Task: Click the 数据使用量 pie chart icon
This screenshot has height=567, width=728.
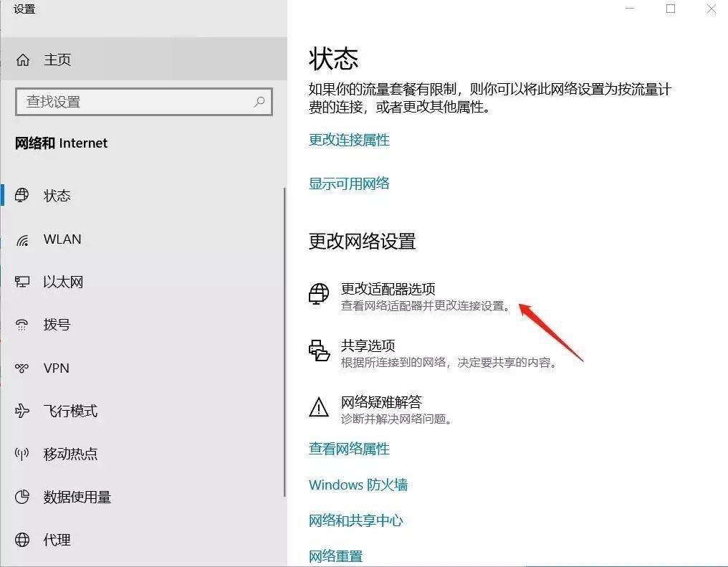Action: (21, 497)
